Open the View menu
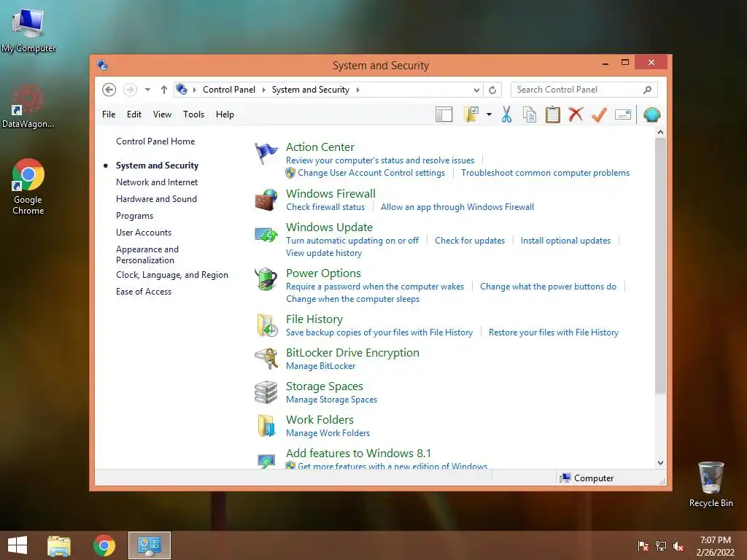 click(x=162, y=114)
